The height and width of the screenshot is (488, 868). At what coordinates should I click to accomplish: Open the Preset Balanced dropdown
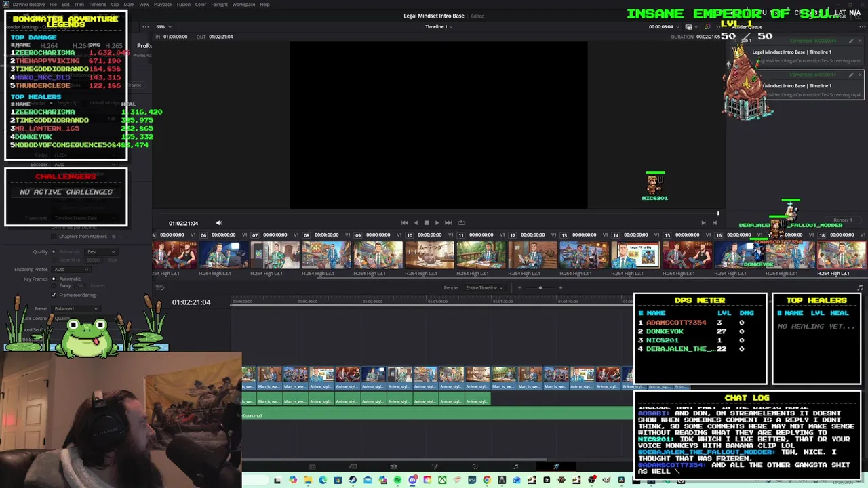(x=76, y=308)
